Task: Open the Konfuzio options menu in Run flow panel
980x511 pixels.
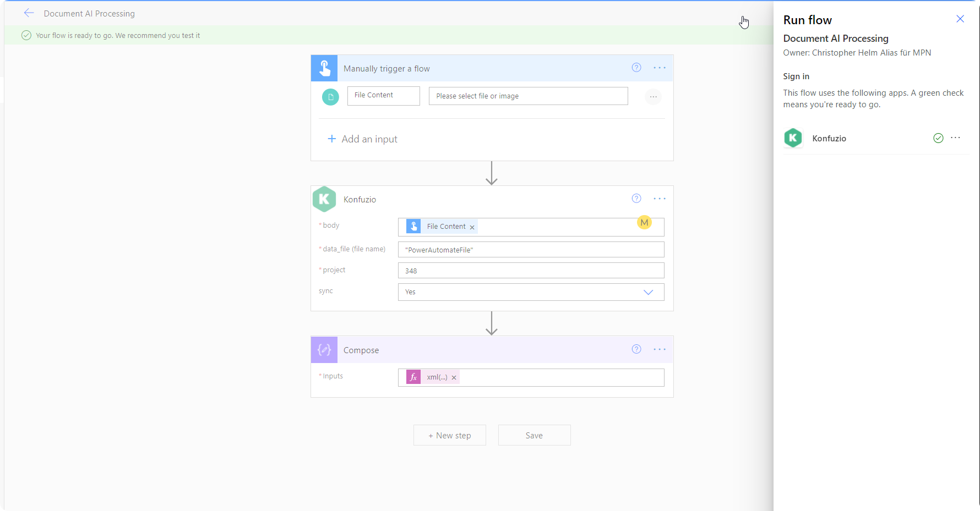Action: point(955,138)
